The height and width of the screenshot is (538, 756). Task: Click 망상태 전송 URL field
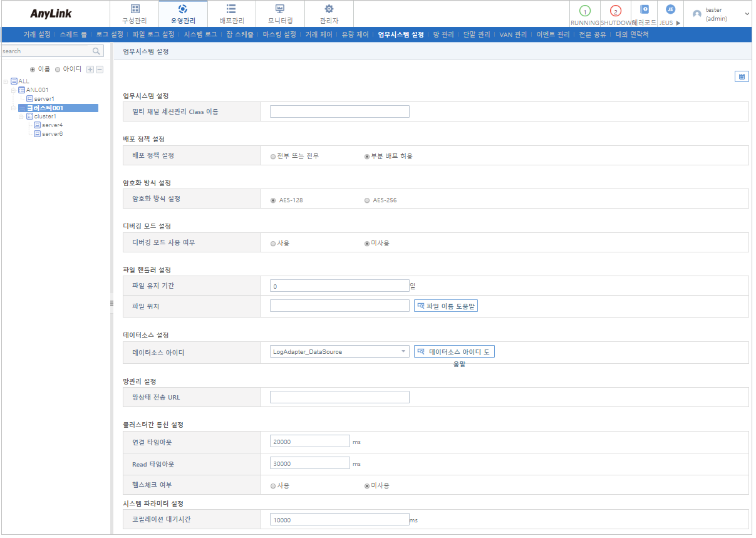point(339,397)
